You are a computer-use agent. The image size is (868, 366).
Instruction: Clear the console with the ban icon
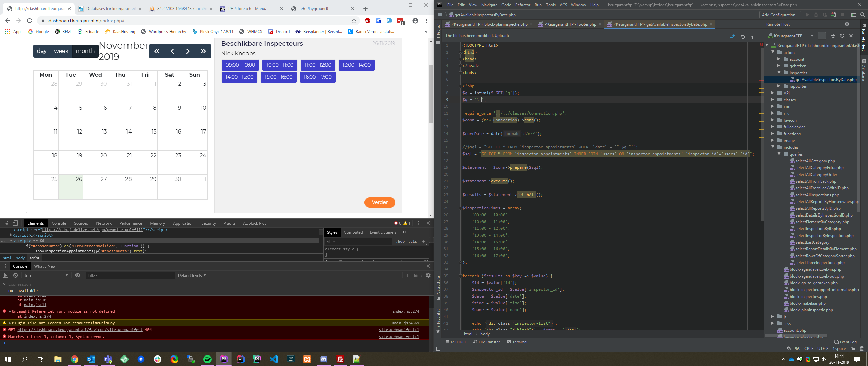pyautogui.click(x=15, y=275)
